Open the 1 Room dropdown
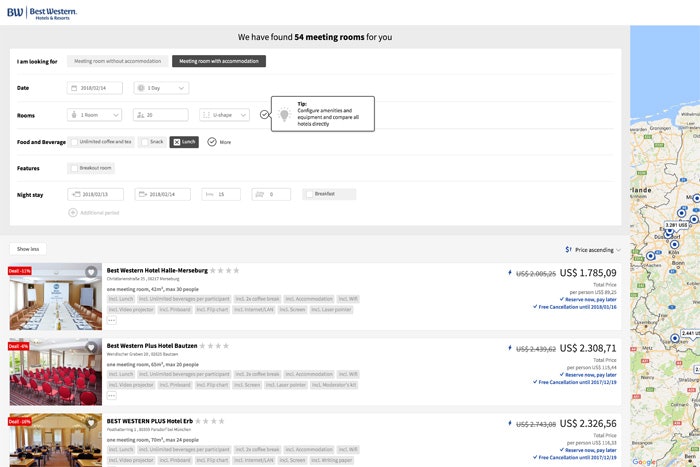 (x=96, y=115)
